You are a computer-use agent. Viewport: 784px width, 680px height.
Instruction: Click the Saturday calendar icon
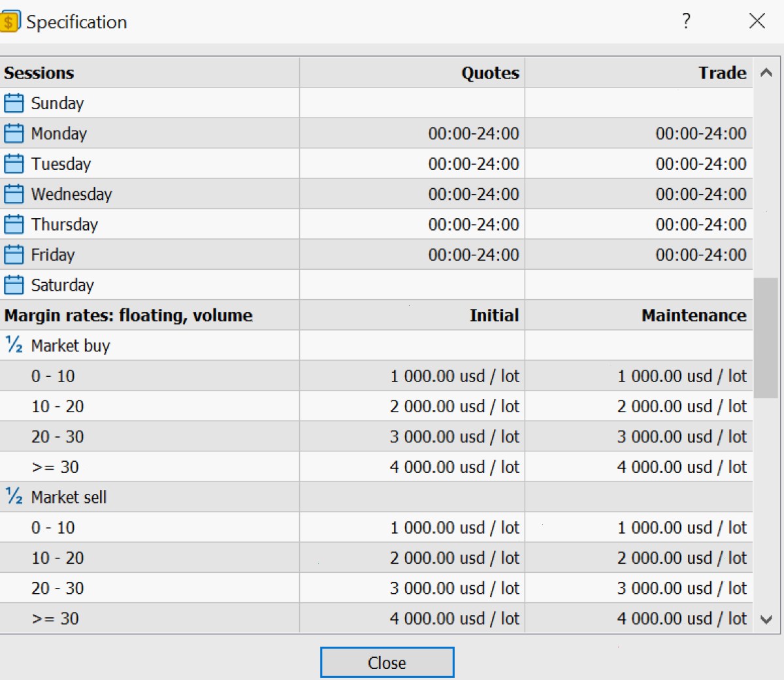(x=14, y=285)
